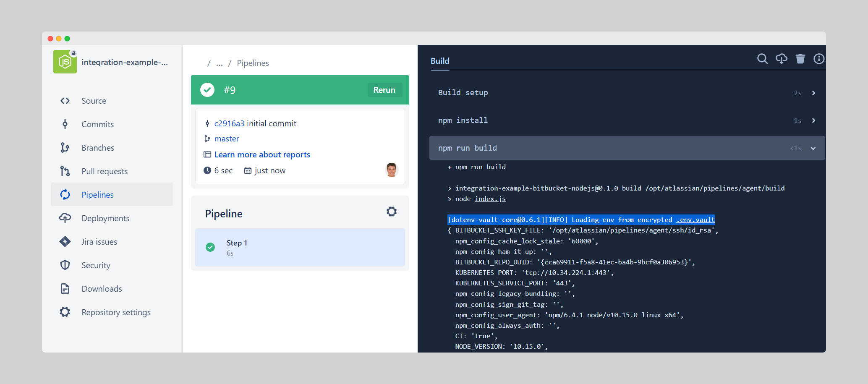Screen dimensions: 868x384
Task: Open the build info icon
Action: point(819,59)
